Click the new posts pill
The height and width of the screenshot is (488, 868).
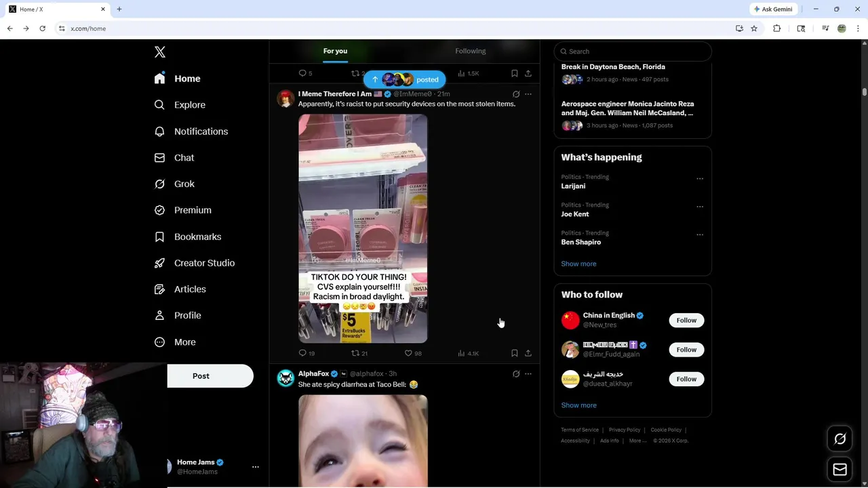tap(404, 79)
